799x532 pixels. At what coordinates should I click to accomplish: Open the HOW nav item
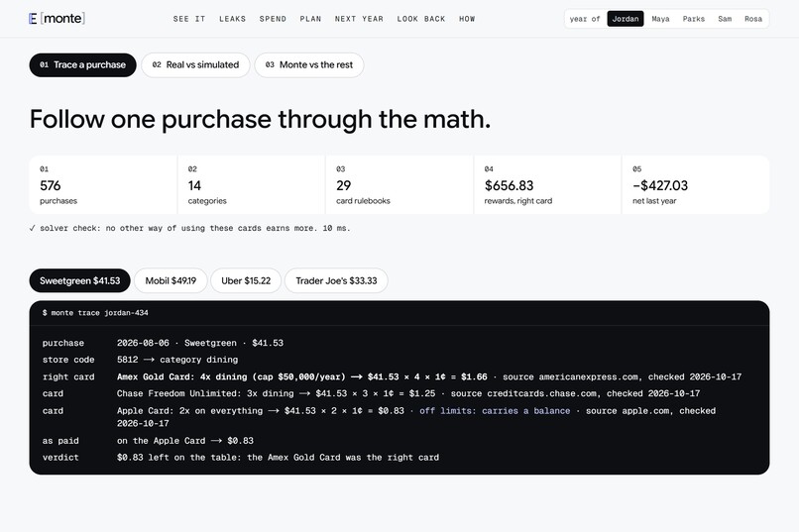(467, 19)
